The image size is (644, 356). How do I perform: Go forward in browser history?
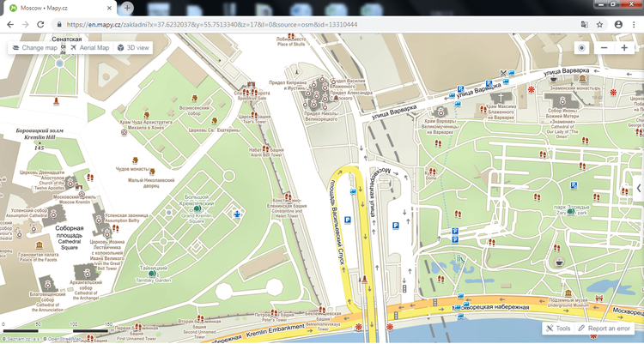pyautogui.click(x=26, y=25)
